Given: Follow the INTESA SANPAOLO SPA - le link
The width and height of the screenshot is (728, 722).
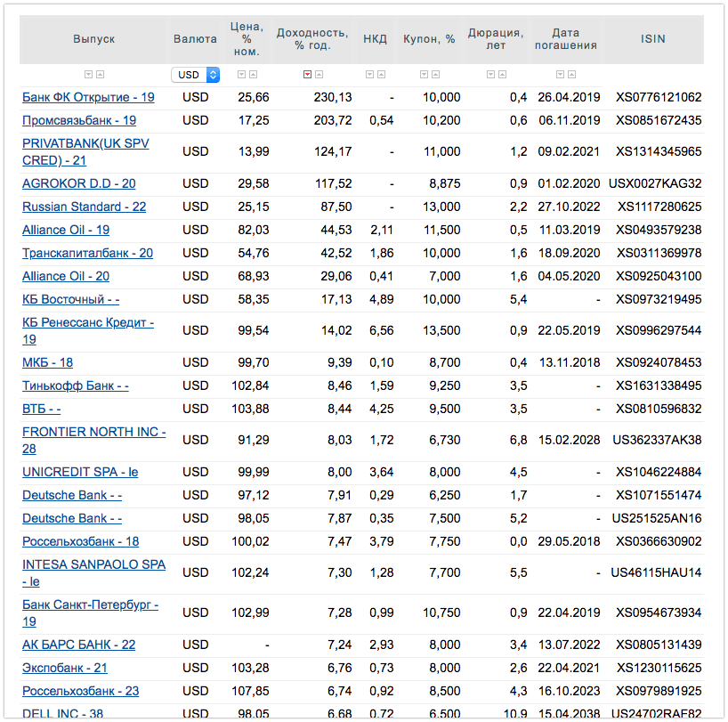Looking at the screenshot, I should tap(93, 573).
